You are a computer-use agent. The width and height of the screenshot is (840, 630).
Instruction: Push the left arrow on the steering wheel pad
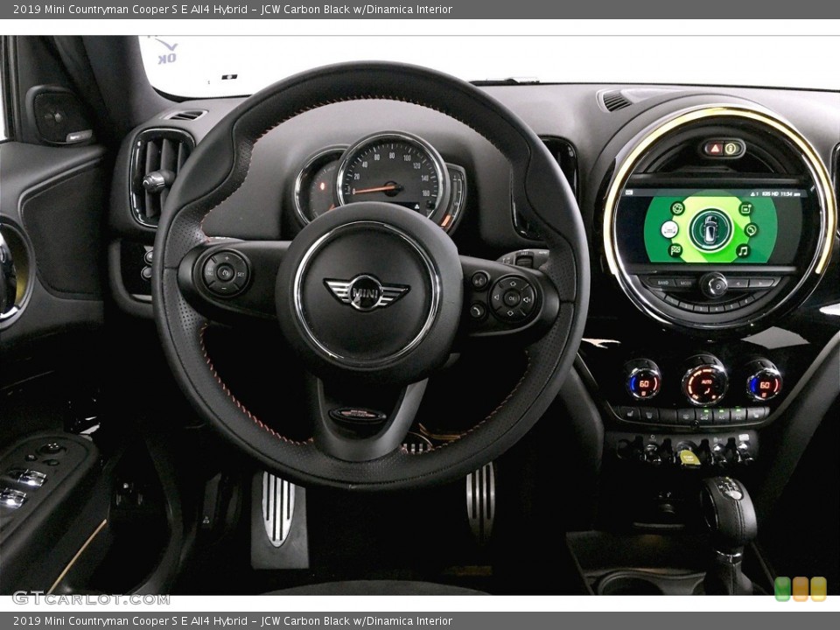tap(497, 297)
